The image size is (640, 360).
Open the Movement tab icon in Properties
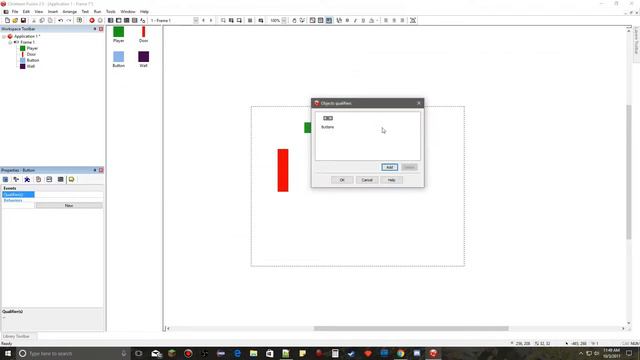[16, 180]
